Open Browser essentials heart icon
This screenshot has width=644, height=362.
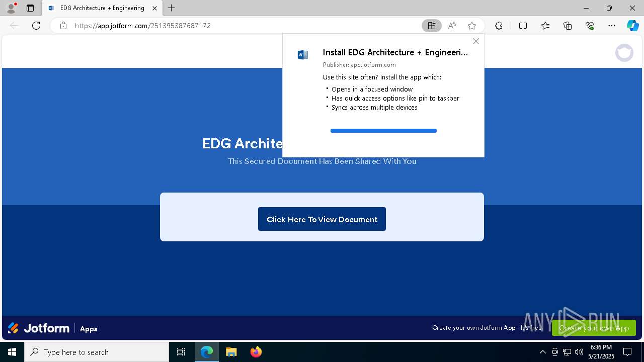590,26
